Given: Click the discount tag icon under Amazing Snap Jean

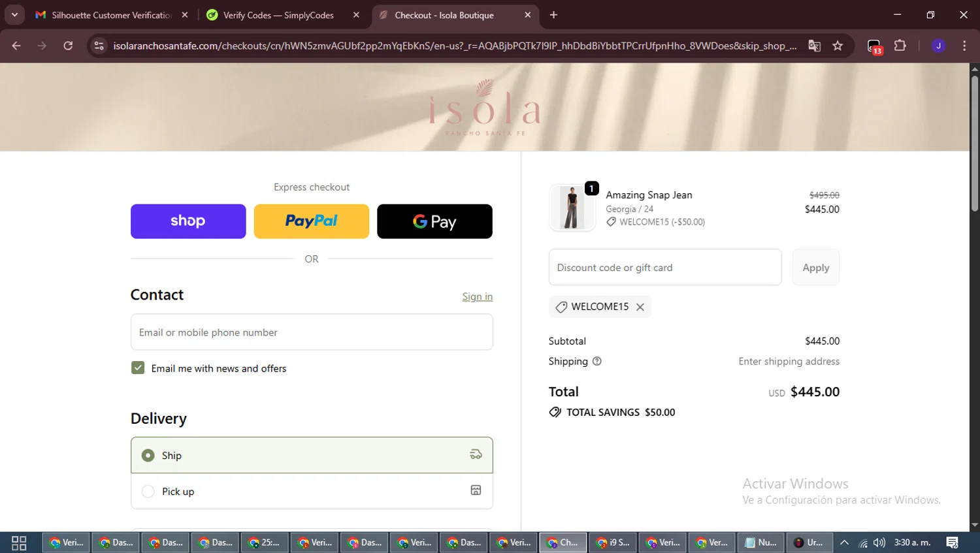Looking at the screenshot, I should tap(611, 222).
